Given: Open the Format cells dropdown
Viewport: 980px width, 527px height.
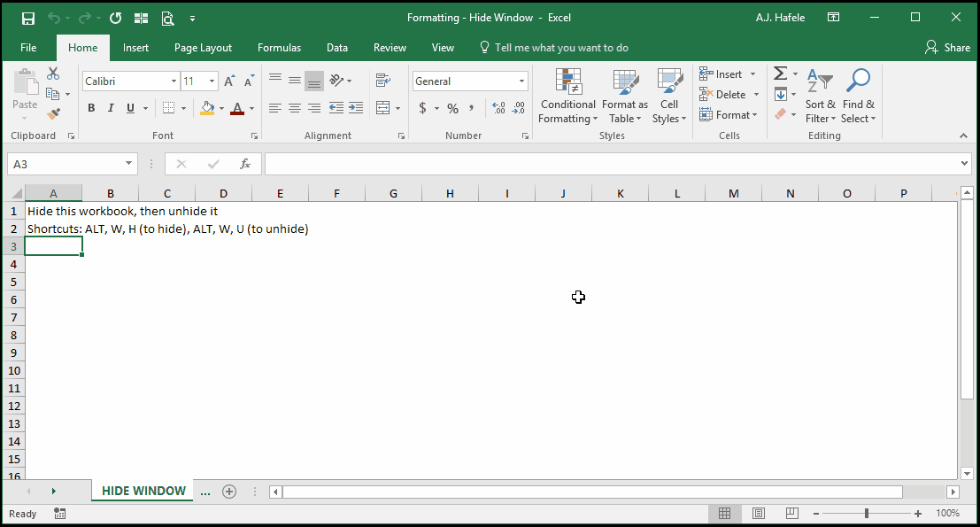Looking at the screenshot, I should click(729, 115).
